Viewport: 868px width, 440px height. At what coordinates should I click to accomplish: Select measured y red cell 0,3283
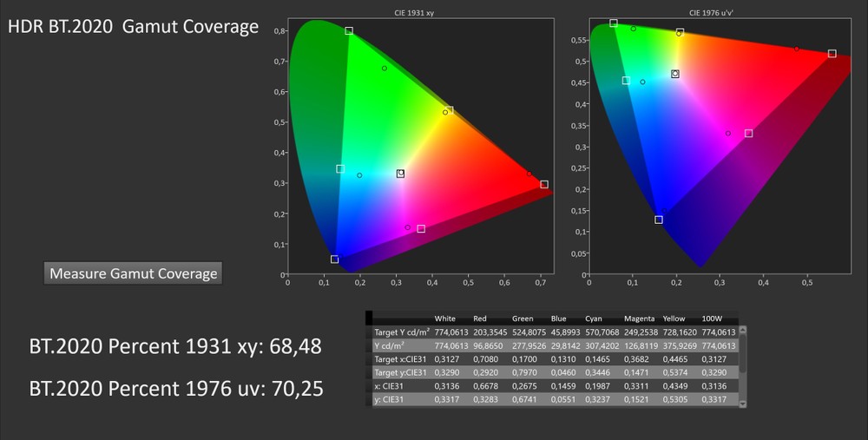coord(485,399)
